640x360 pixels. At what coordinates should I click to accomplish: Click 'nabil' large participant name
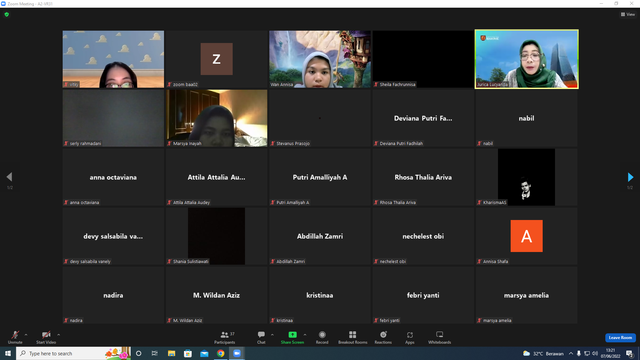tap(526, 118)
